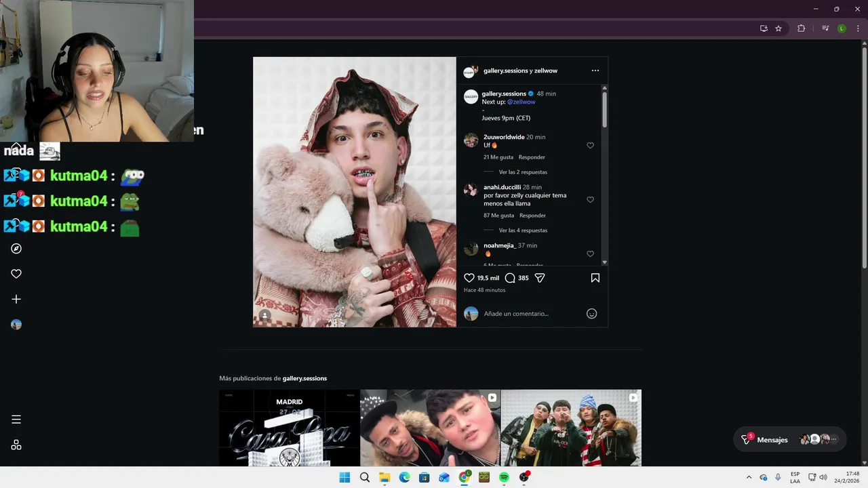Save the post with the bookmark icon
868x488 pixels.
click(595, 278)
